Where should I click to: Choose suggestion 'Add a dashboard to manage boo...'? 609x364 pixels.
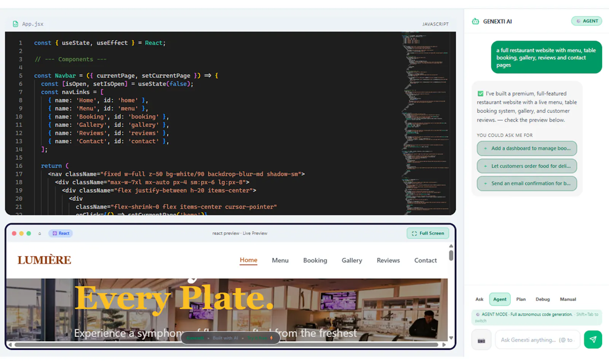527,148
